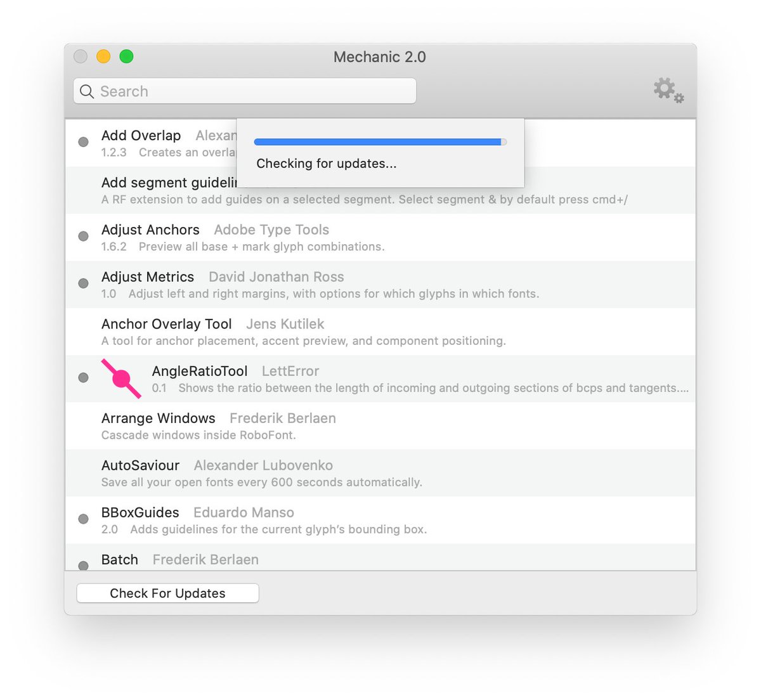Select the Batch extension name
Screen dimensions: 761x700
[120, 560]
